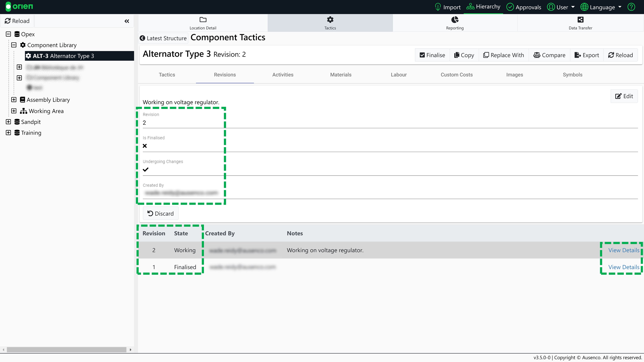Click the Compare scales button

tap(549, 55)
